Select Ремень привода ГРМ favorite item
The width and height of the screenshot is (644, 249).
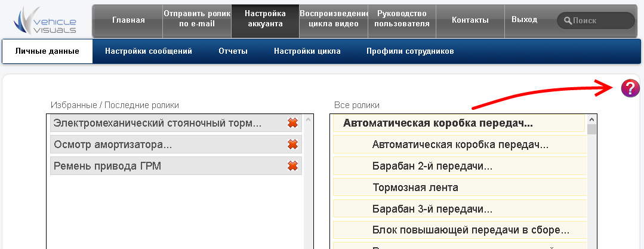click(176, 166)
